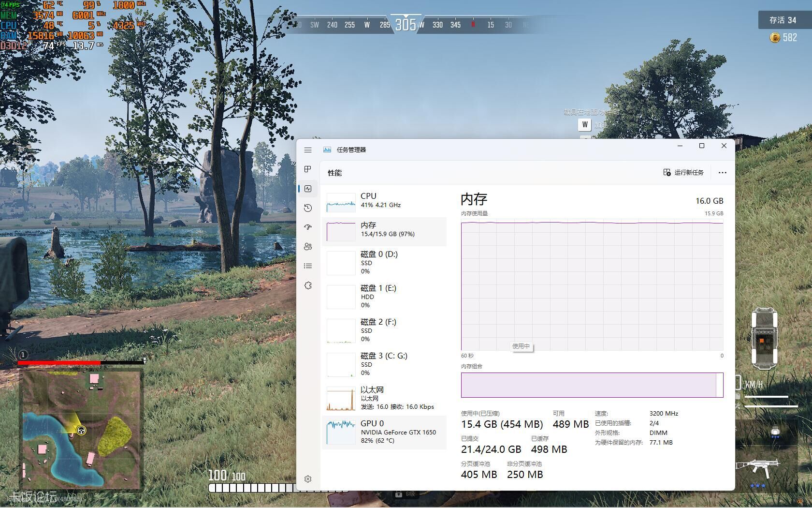Open the Services page puzzle icon
Screen dimensions: 812x508
pos(308,285)
